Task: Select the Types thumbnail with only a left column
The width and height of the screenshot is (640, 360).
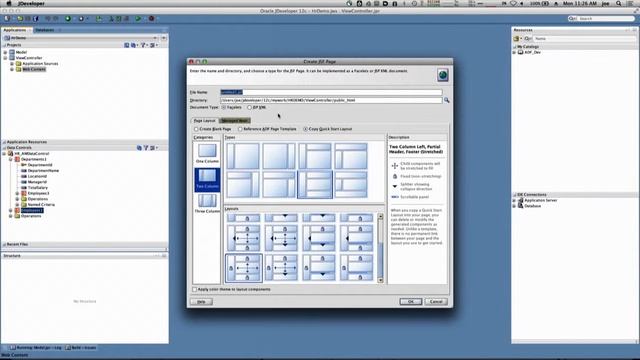Action: tap(243, 156)
